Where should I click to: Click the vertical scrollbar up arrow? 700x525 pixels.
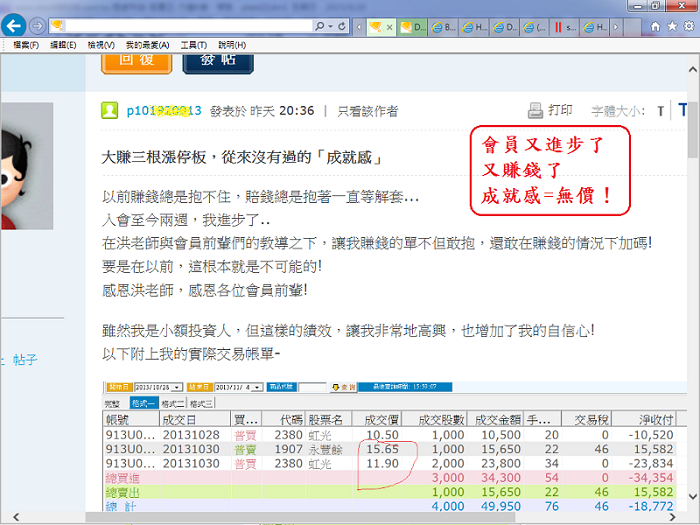point(692,70)
